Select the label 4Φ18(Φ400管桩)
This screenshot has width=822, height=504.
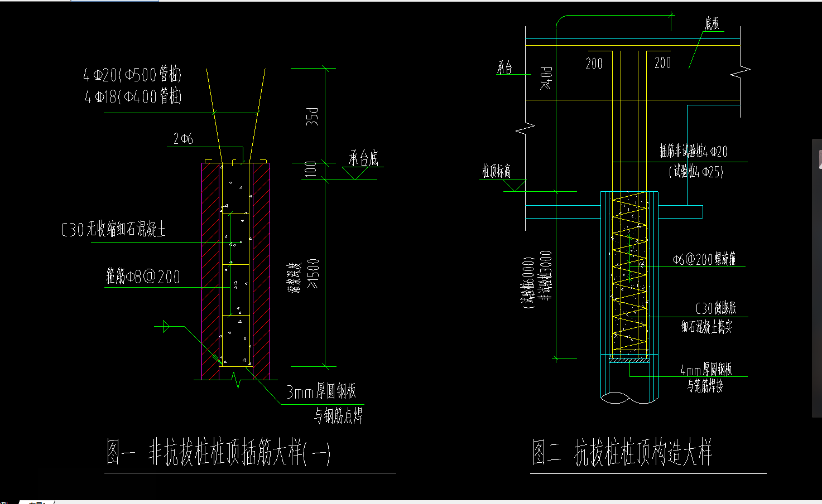133,96
